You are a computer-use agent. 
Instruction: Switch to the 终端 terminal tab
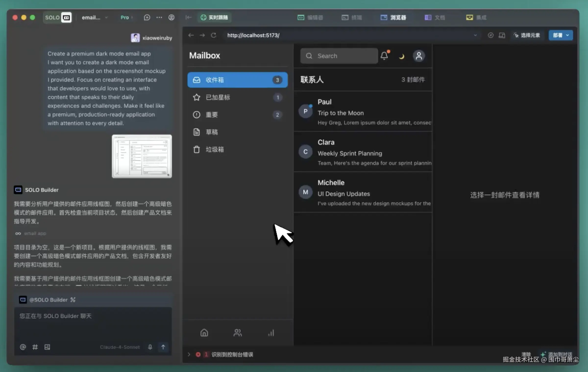352,17
